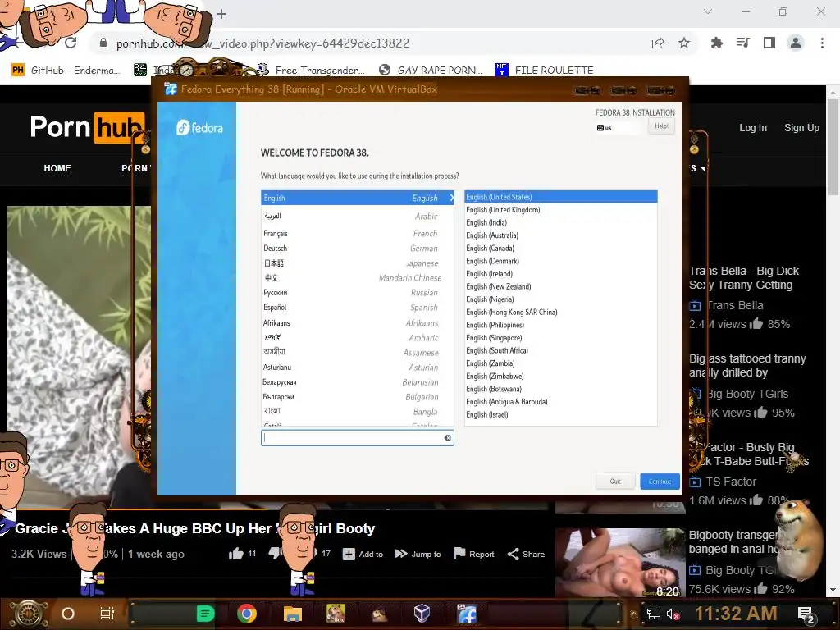Choose English (United States) locale
Viewport: 840px width, 630px height.
[561, 197]
